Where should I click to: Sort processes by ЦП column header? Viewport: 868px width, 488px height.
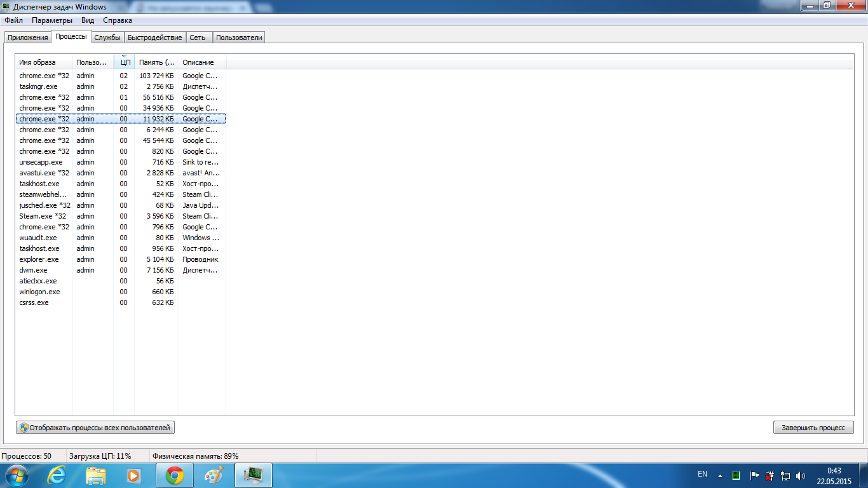tap(125, 62)
